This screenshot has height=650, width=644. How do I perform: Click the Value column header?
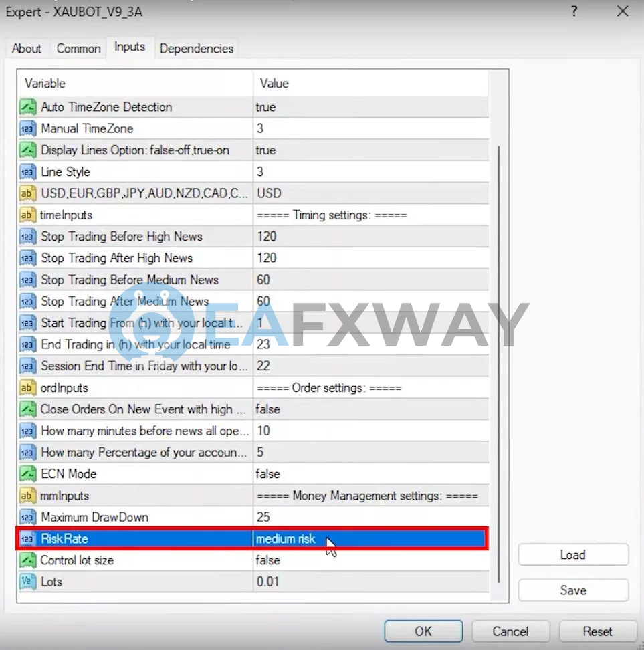click(370, 84)
